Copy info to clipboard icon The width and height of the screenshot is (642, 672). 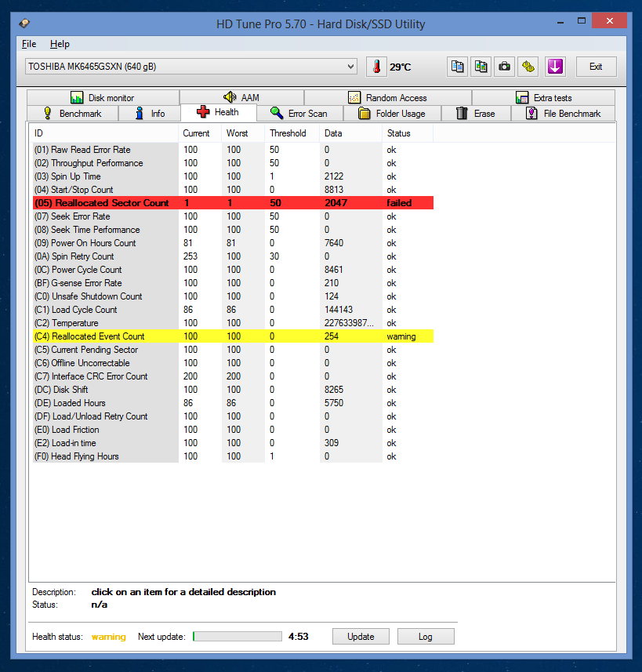point(457,67)
